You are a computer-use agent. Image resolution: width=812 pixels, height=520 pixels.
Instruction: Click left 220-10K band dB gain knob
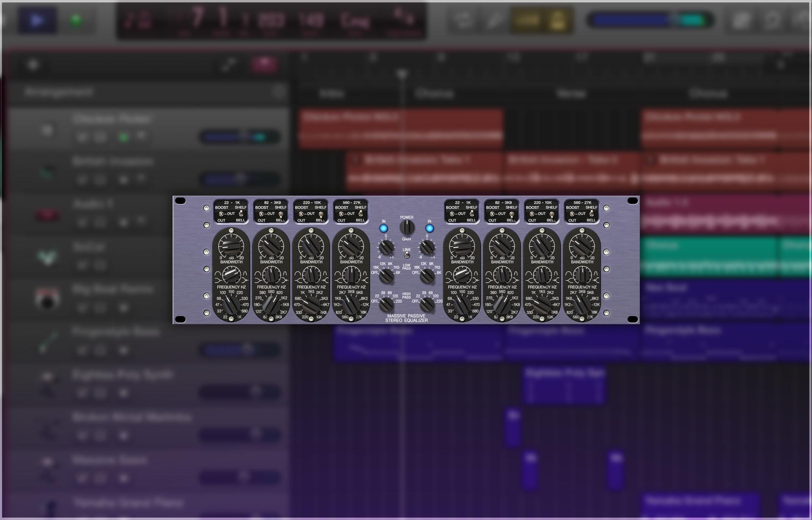coord(311,246)
